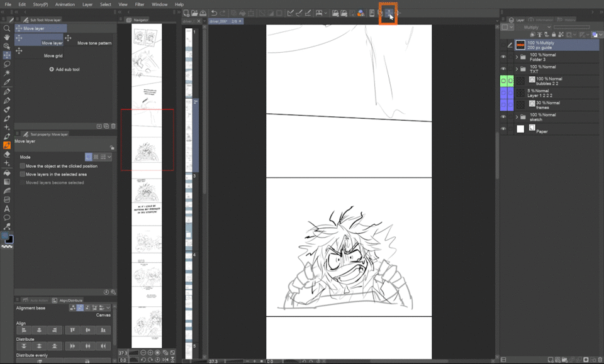
Task: Open the File menu
Action: click(8, 4)
